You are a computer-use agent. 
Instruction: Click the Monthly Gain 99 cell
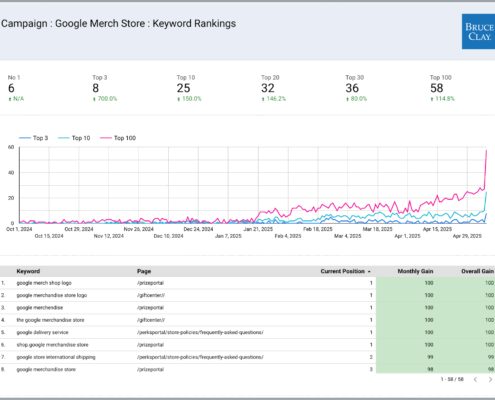pos(430,357)
